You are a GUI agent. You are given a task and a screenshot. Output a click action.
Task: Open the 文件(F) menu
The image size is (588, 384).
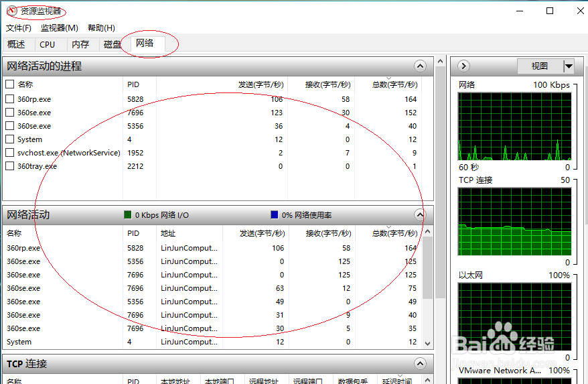pyautogui.click(x=18, y=27)
